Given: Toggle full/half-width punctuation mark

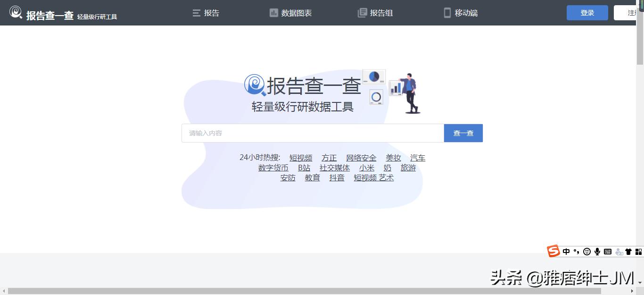Looking at the screenshot, I should (x=576, y=251).
